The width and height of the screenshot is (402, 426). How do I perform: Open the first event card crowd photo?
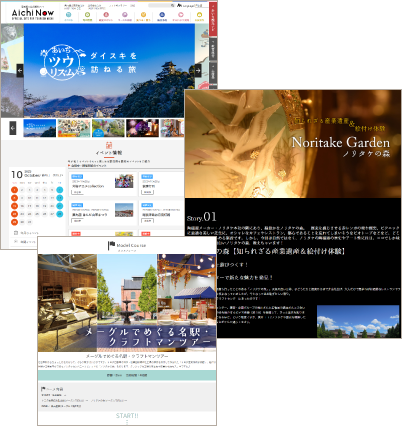(124, 181)
